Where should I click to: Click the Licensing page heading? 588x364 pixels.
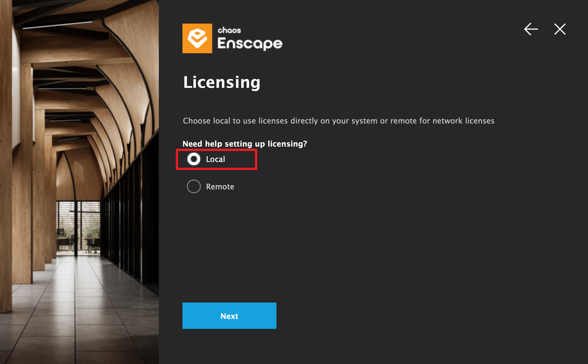(222, 82)
